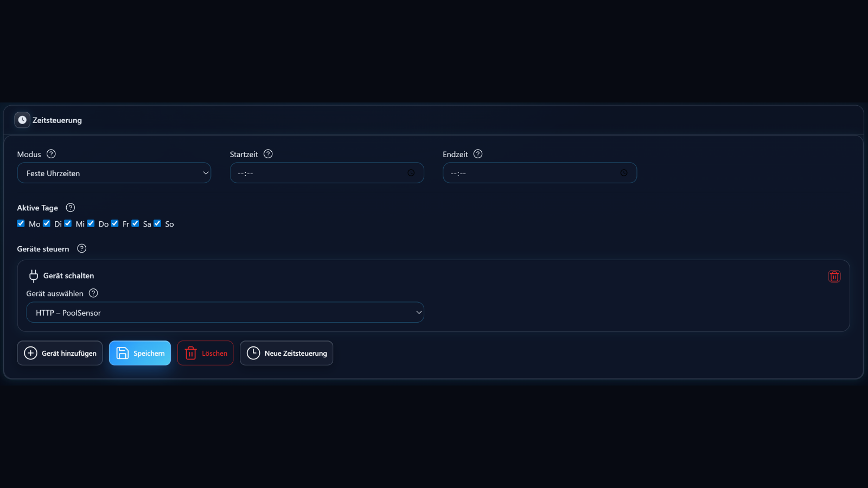
Task: Create a Neue Zeitsteuerung
Action: (x=286, y=353)
